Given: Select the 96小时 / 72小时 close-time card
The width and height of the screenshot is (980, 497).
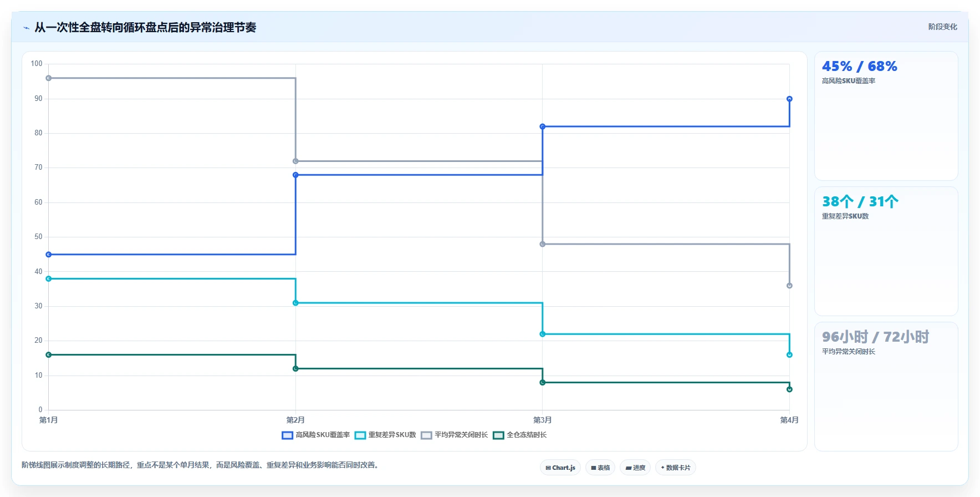Looking at the screenshot, I should pyautogui.click(x=886, y=387).
